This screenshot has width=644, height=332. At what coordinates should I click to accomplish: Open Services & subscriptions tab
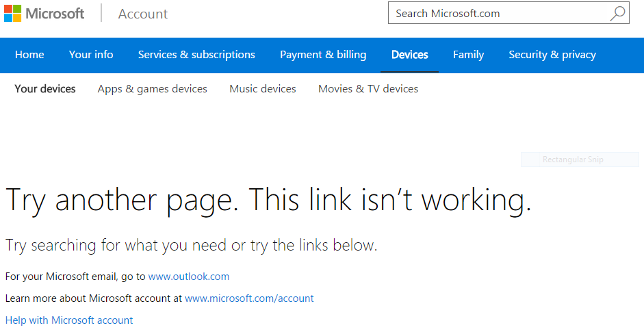[x=196, y=55]
